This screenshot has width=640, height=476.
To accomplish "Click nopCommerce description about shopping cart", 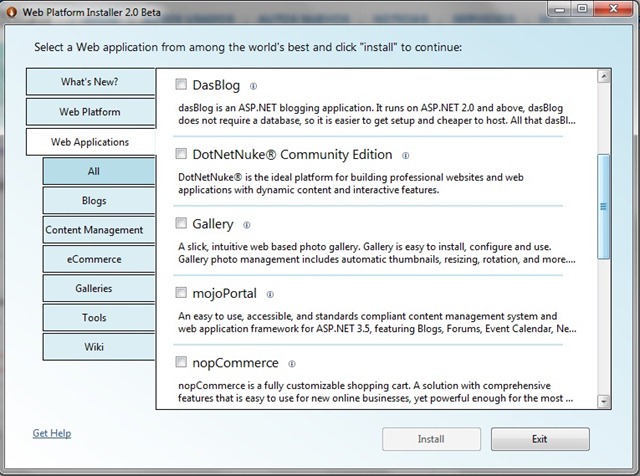I will 376,392.
